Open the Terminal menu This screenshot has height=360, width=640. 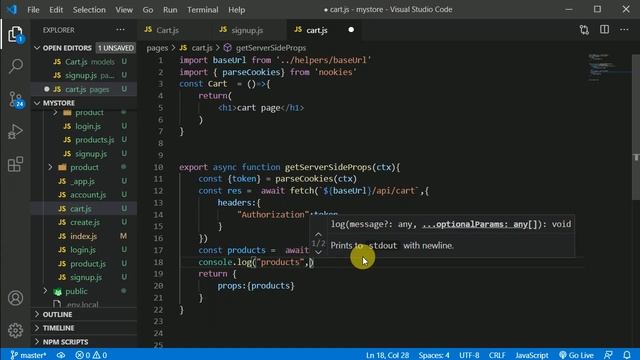point(202,9)
